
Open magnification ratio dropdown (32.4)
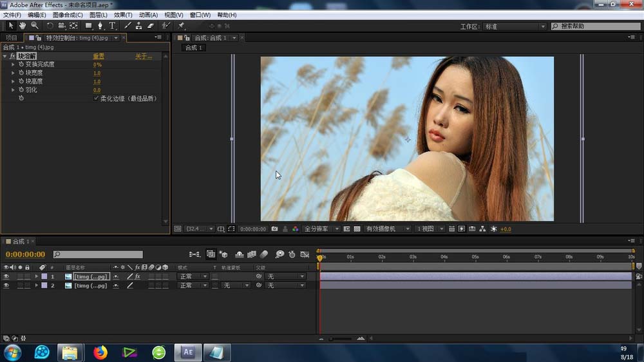199,229
